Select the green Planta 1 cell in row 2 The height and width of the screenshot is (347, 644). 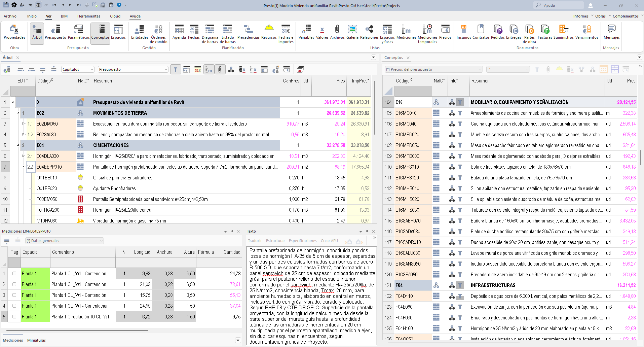point(35,284)
